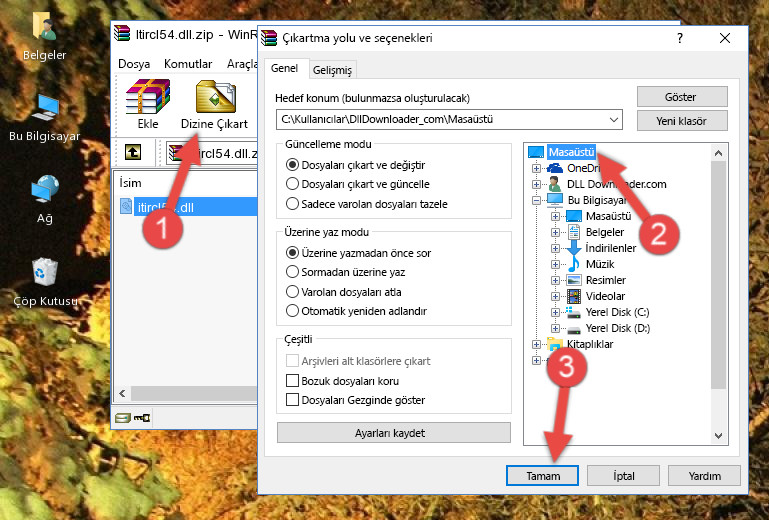Select Dosyaları çıkart ve değiştir option
This screenshot has width=769, height=520.
pyautogui.click(x=356, y=165)
